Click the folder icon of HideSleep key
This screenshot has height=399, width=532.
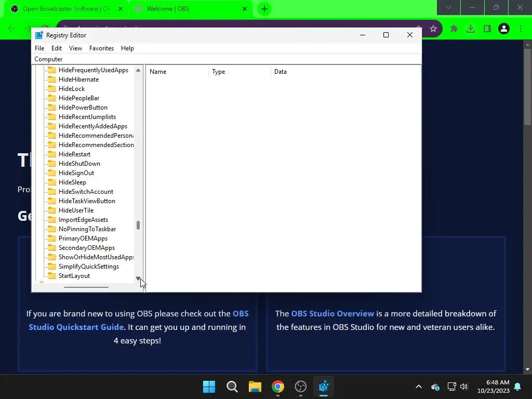[51, 182]
